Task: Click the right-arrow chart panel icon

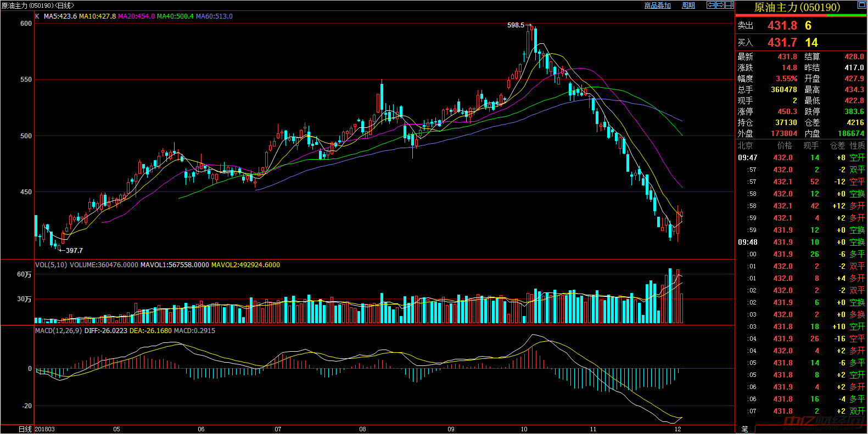Action: pos(720,5)
